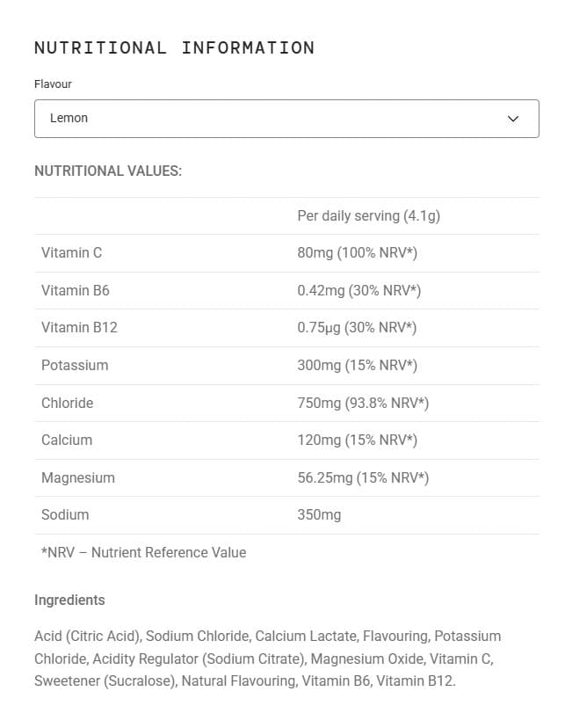Click the chevron arrow in flavour selector
The height and width of the screenshot is (728, 572).
pyautogui.click(x=512, y=119)
